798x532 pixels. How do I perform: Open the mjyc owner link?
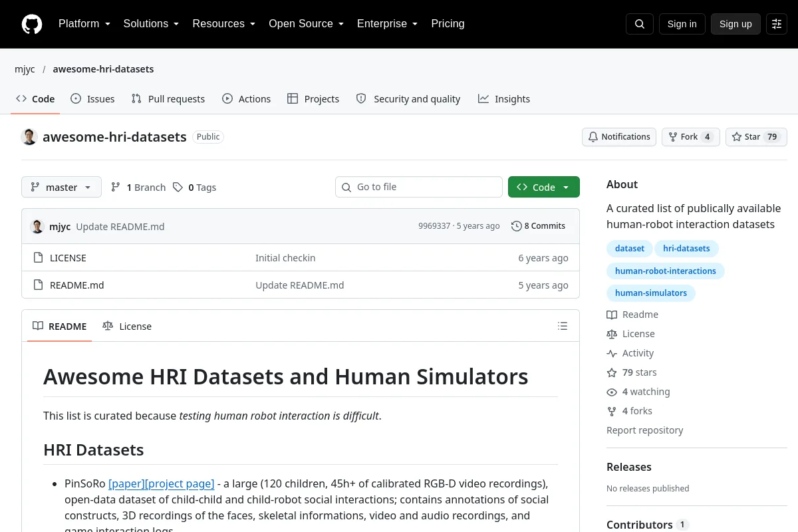pos(25,69)
